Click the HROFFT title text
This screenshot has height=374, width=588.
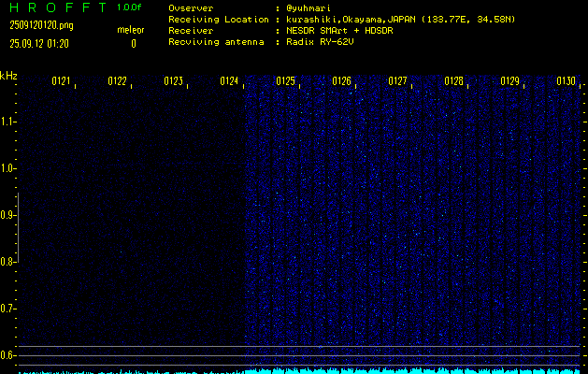click(x=59, y=7)
